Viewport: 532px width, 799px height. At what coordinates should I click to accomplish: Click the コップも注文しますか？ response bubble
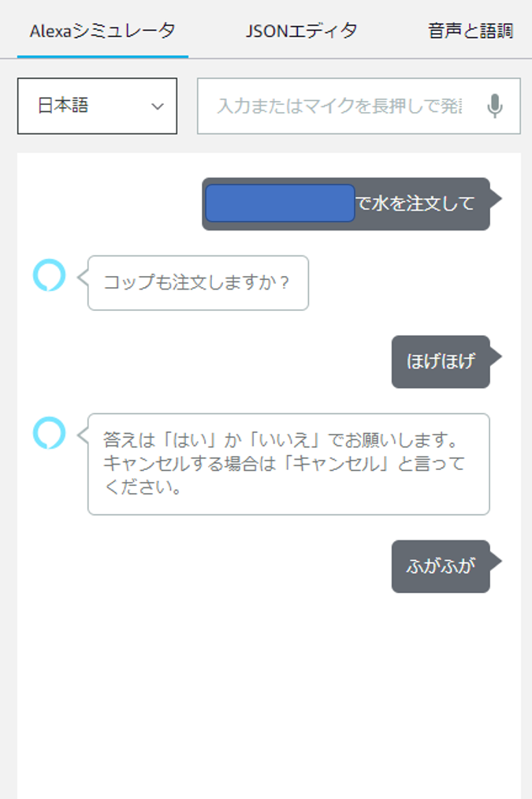[197, 282]
